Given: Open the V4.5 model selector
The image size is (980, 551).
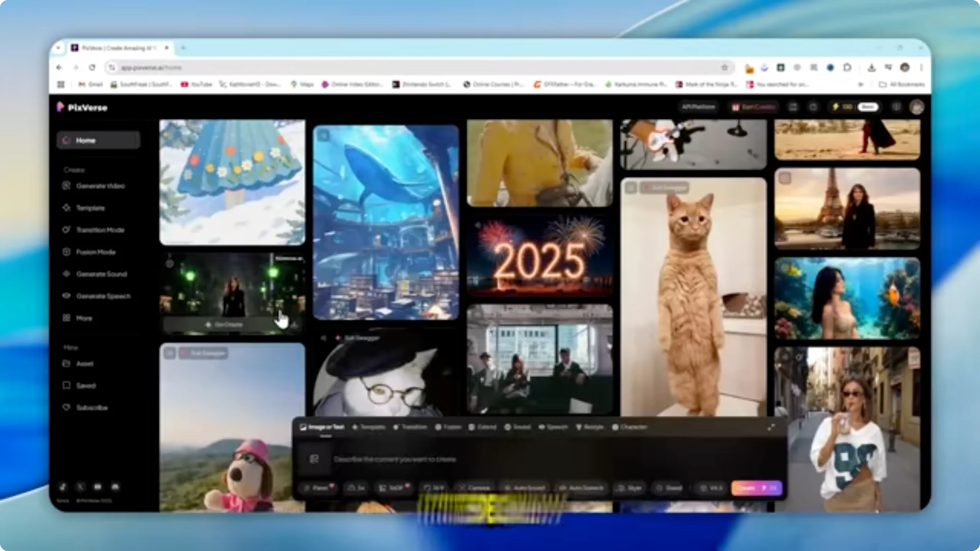Looking at the screenshot, I should pos(712,488).
